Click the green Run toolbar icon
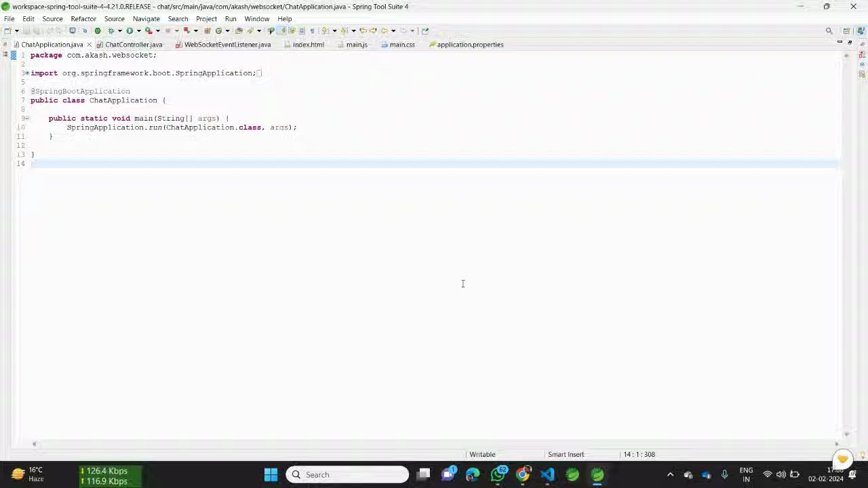The image size is (868, 488). (x=130, y=30)
